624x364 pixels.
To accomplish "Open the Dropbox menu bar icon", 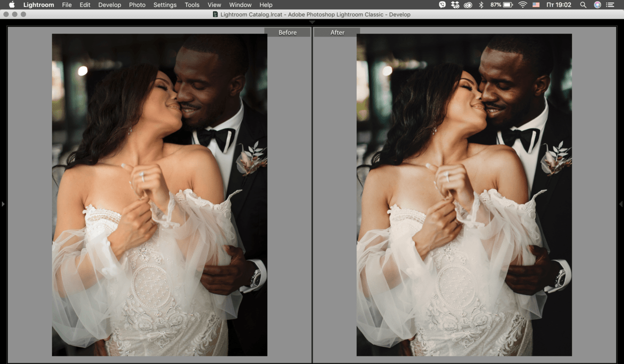I will point(455,4).
